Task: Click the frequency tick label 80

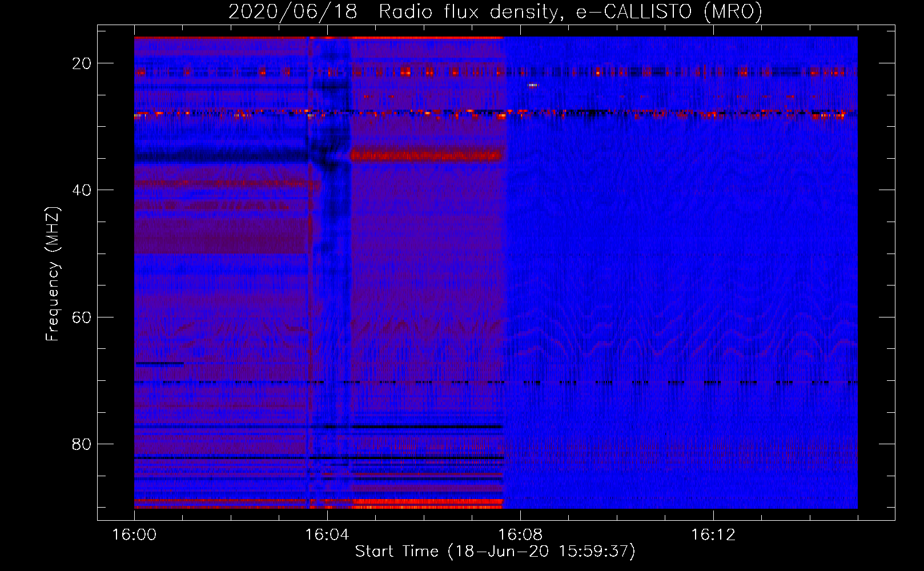Action: point(82,444)
